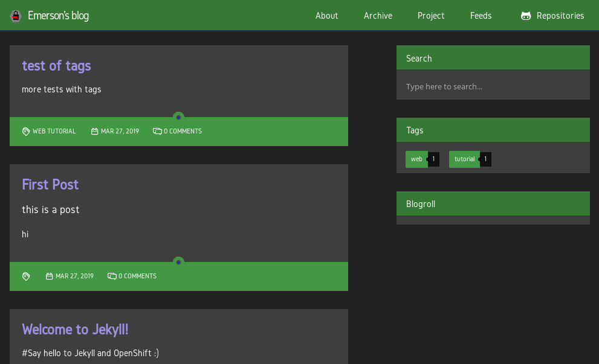This screenshot has width=599, height=364.
Task: Open the Feeds menu
Action: pos(481,16)
